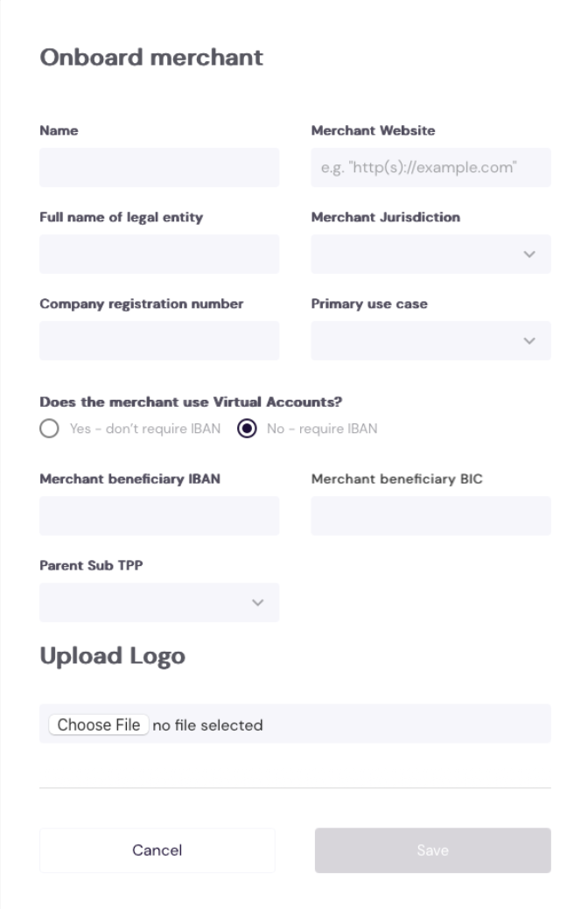Viewport: 588px width, 909px height.
Task: Click the "No - require IBAN" label
Action: [322, 430]
